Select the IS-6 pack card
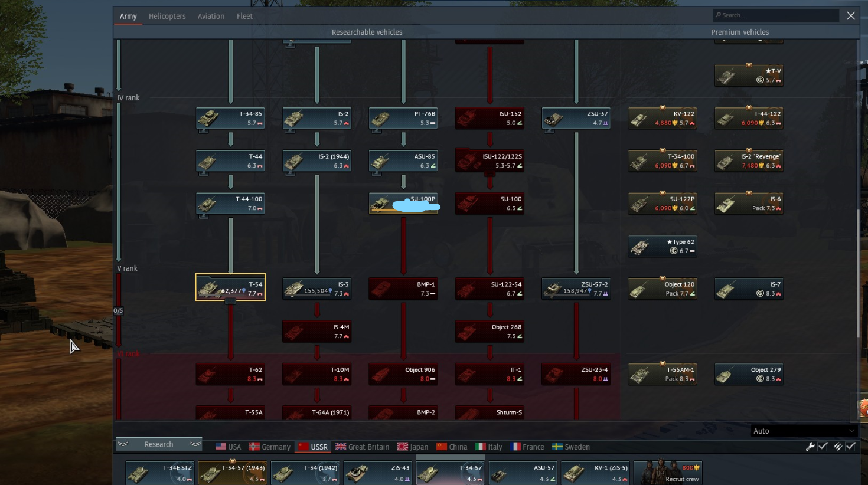868x485 pixels. click(749, 203)
